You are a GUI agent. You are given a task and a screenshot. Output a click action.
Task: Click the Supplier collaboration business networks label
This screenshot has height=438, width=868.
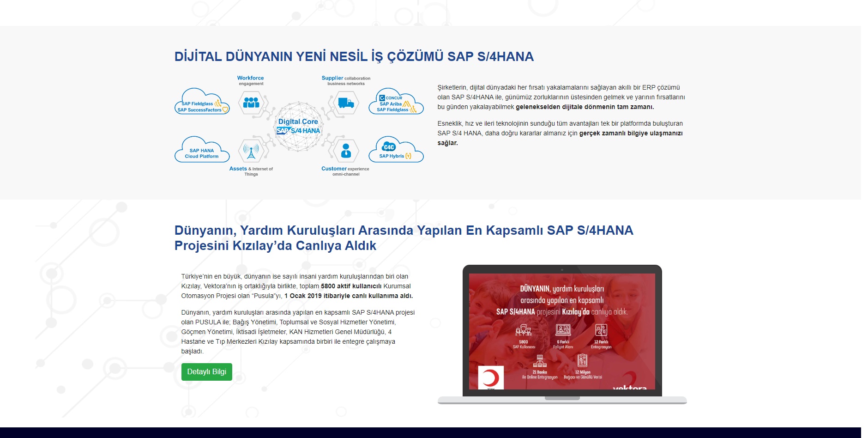point(346,80)
